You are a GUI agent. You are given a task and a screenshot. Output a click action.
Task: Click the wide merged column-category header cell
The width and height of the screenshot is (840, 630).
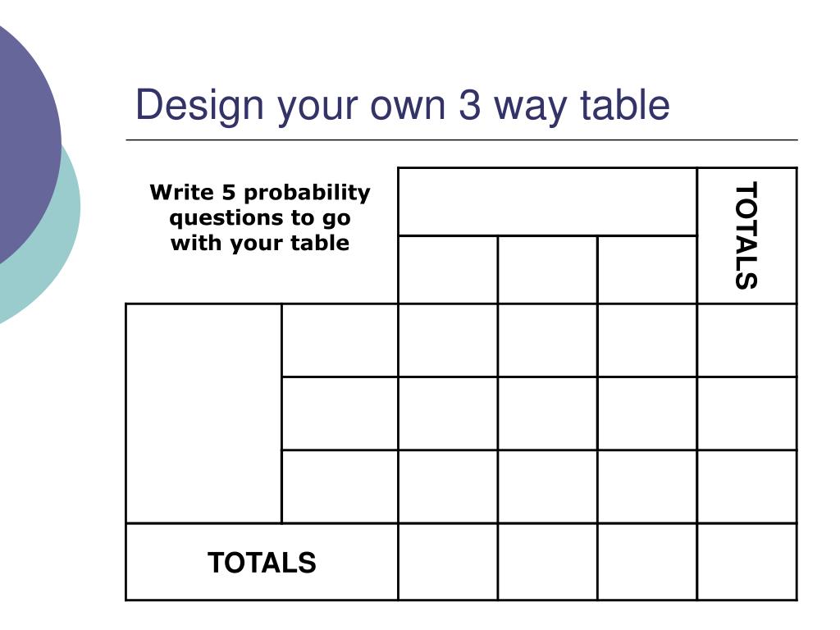[547, 202]
